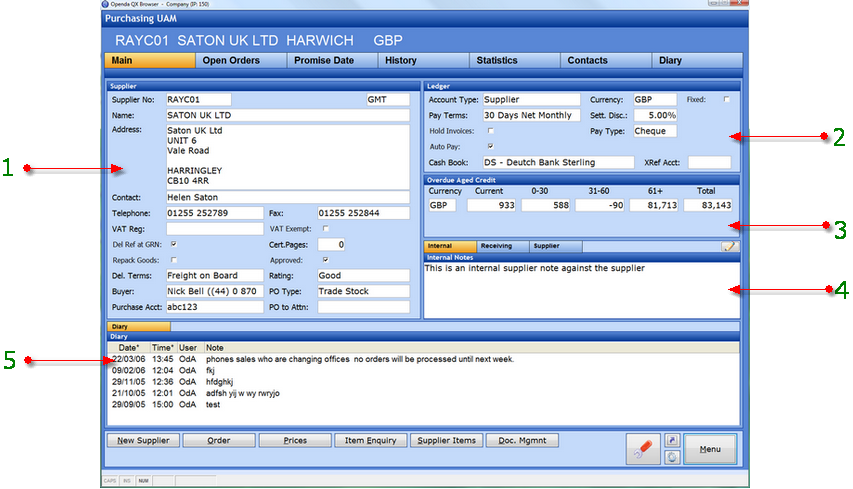Click the Pay Type field Cheque

(x=655, y=131)
